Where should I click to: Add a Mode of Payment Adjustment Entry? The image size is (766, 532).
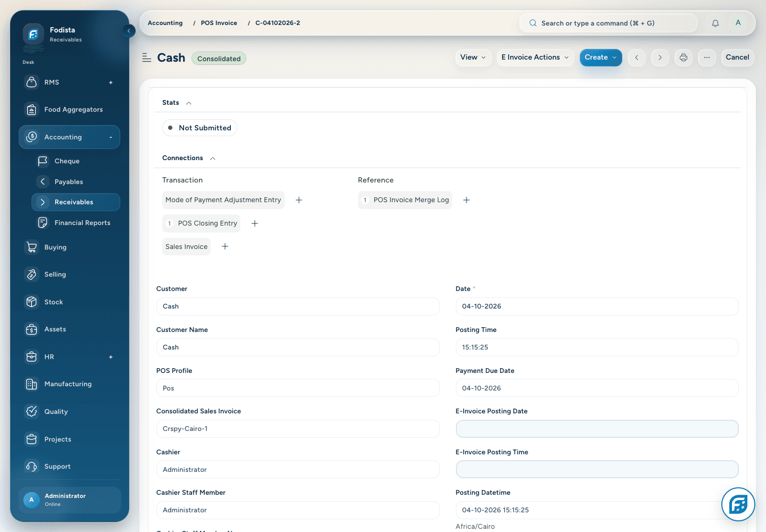click(x=299, y=200)
